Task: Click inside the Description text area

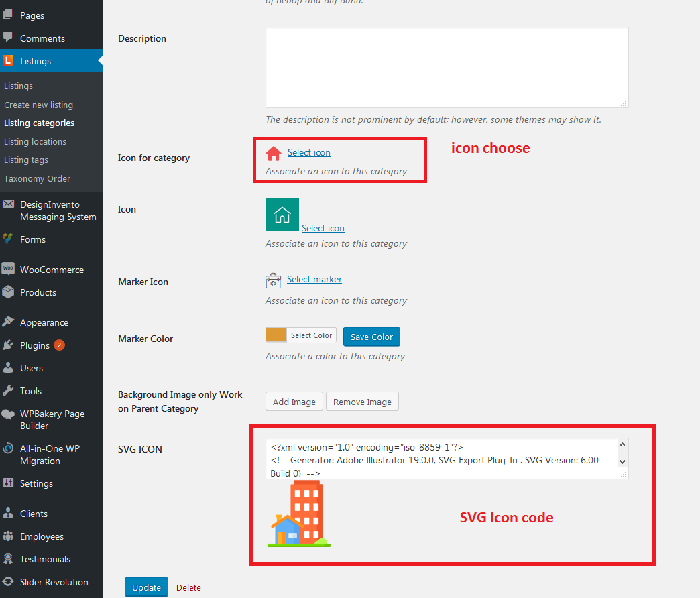Action: click(x=447, y=68)
